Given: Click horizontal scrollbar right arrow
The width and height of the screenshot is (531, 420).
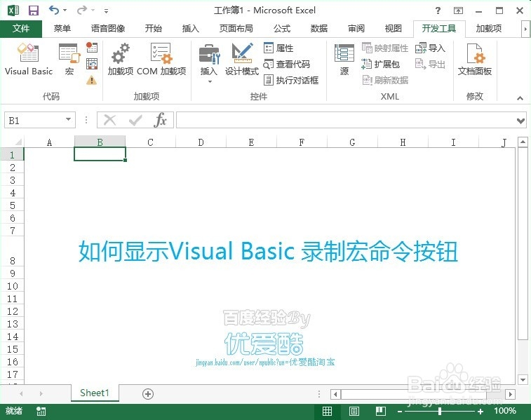Looking at the screenshot, I should [511, 394].
